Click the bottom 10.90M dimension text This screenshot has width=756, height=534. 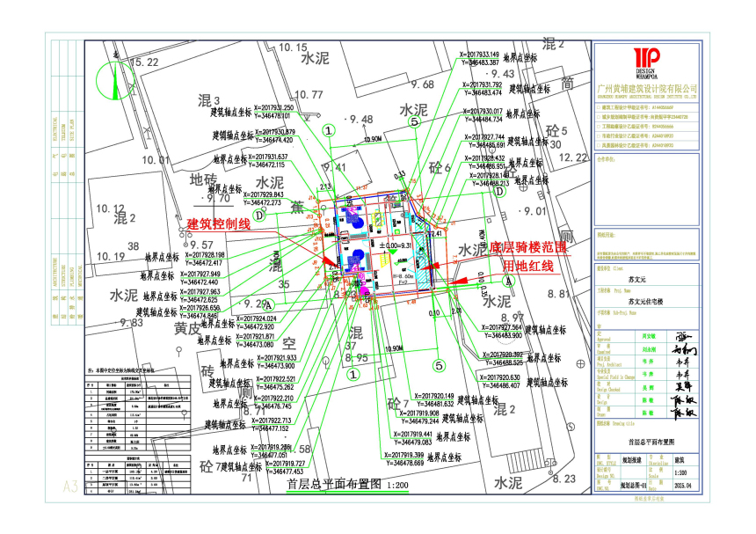(x=394, y=348)
